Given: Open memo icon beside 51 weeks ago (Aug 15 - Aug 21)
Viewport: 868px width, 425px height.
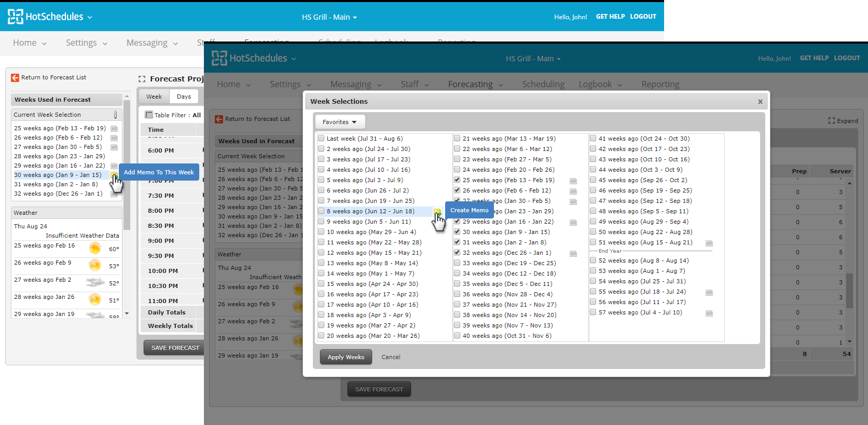Looking at the screenshot, I should point(709,243).
